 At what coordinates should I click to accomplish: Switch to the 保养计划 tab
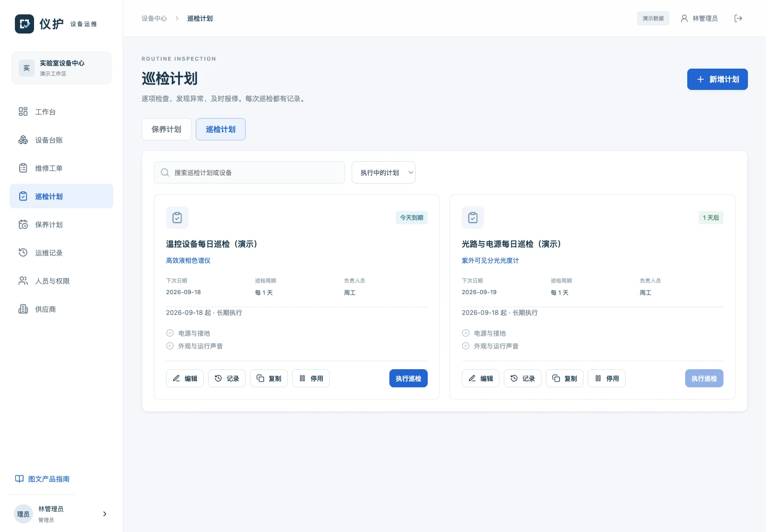[166, 129]
